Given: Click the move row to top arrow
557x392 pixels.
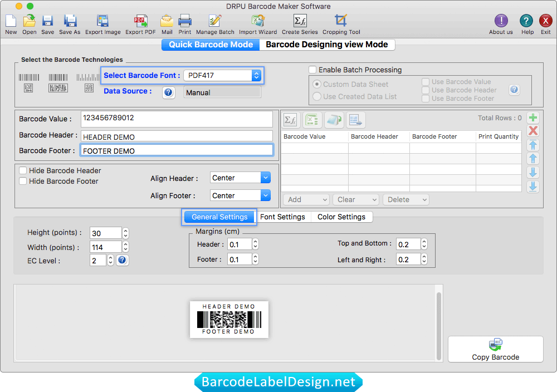Looking at the screenshot, I should 533,145.
